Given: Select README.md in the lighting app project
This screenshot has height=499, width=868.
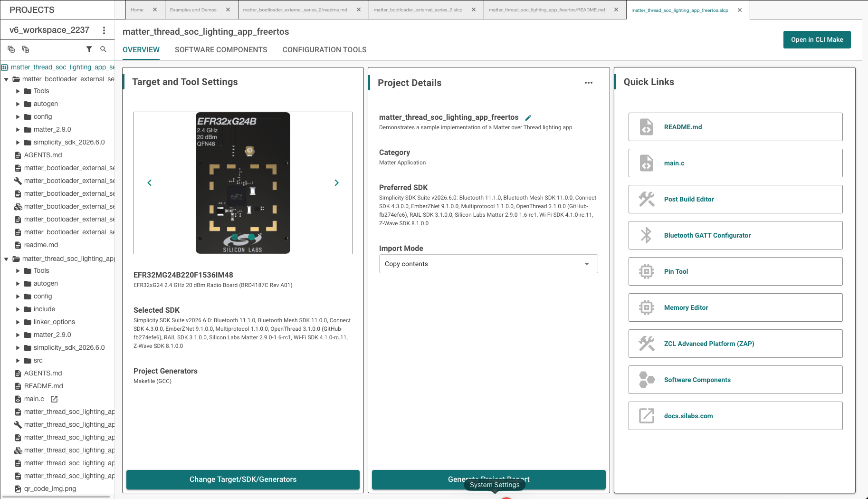Looking at the screenshot, I should (43, 386).
